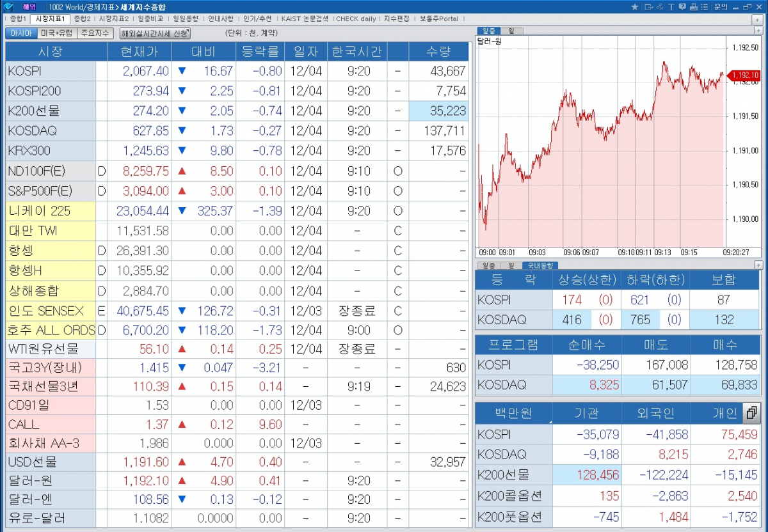Click the 해외실시간시세 신청 button
768x532 pixels.
[155, 33]
